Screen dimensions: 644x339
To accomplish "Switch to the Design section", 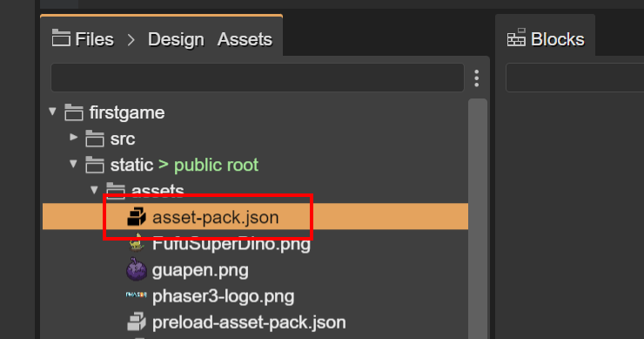I will (176, 39).
